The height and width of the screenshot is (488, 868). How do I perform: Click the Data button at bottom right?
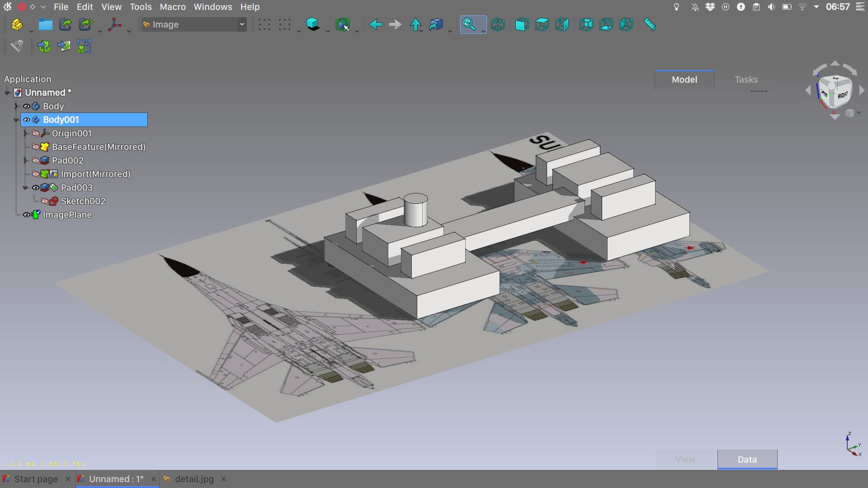747,459
